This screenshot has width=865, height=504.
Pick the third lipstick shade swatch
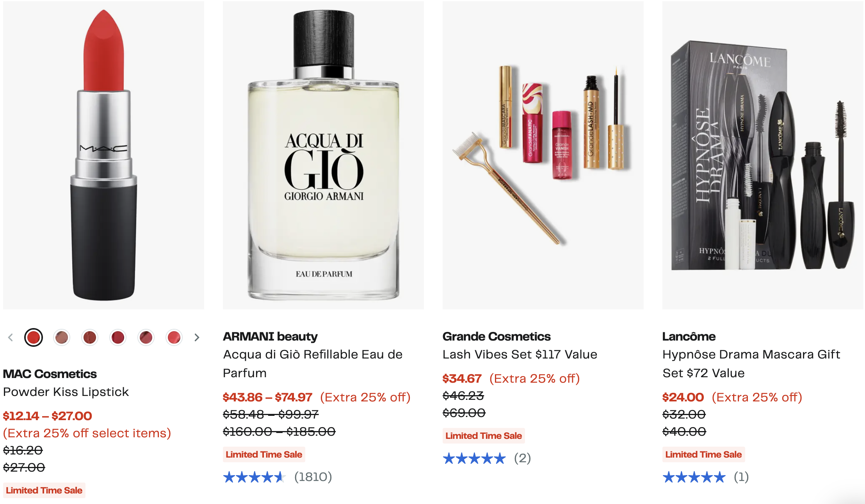point(90,337)
